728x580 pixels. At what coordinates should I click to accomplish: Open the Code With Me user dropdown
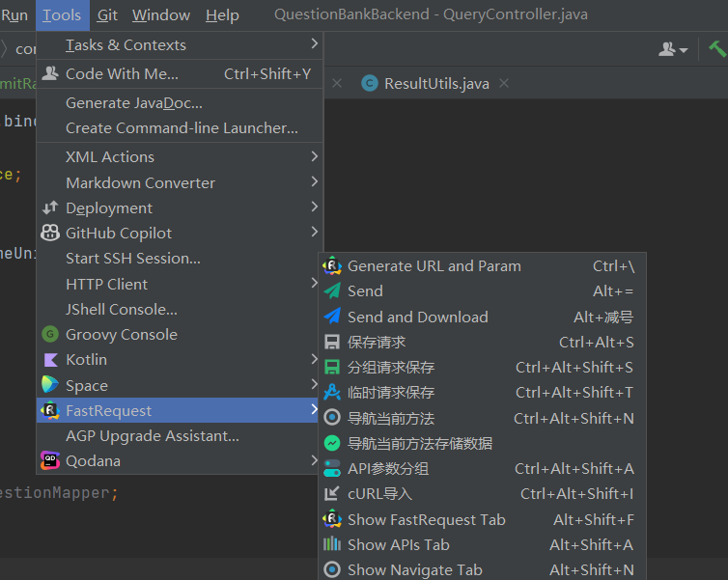coord(673,48)
